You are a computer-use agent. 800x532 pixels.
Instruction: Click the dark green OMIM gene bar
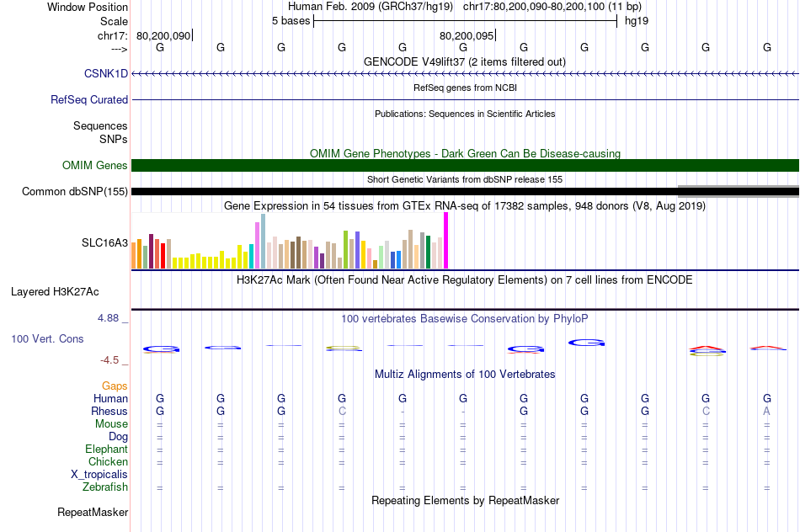(466, 165)
